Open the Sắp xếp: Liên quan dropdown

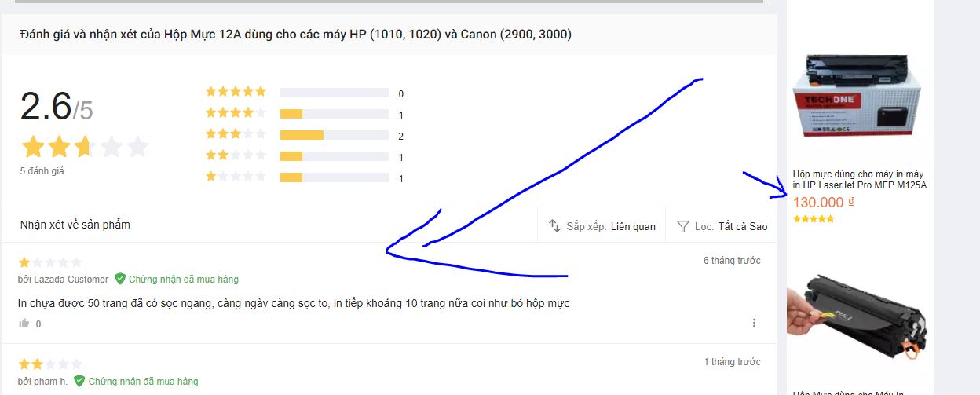point(602,226)
